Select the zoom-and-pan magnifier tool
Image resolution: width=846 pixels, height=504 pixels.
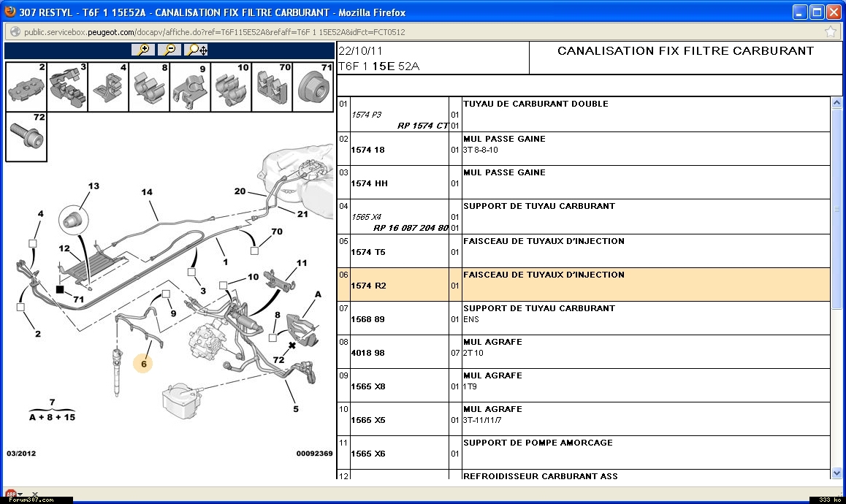click(x=197, y=50)
